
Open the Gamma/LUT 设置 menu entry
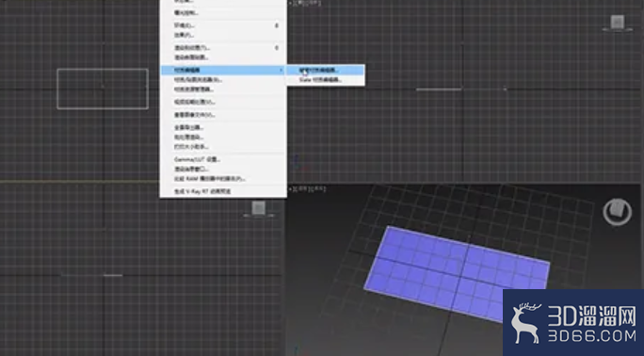tap(223, 159)
